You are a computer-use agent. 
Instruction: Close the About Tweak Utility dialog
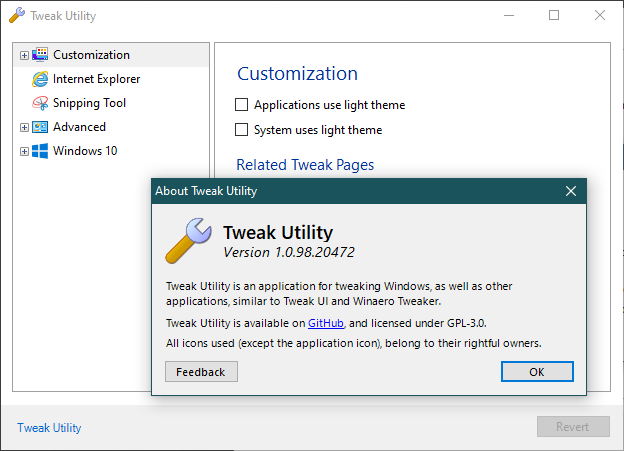pyautogui.click(x=571, y=191)
